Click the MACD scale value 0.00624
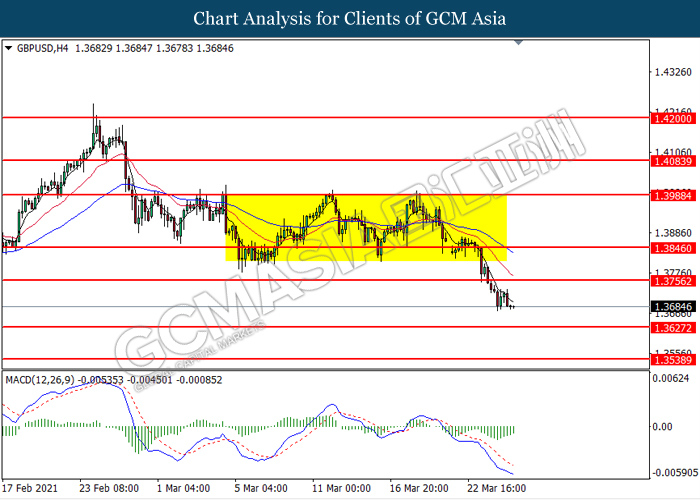This screenshot has height=500, width=700. coord(671,379)
